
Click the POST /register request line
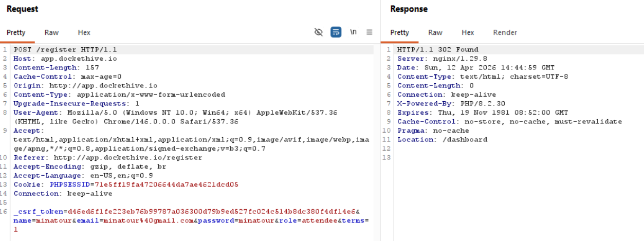(65, 50)
